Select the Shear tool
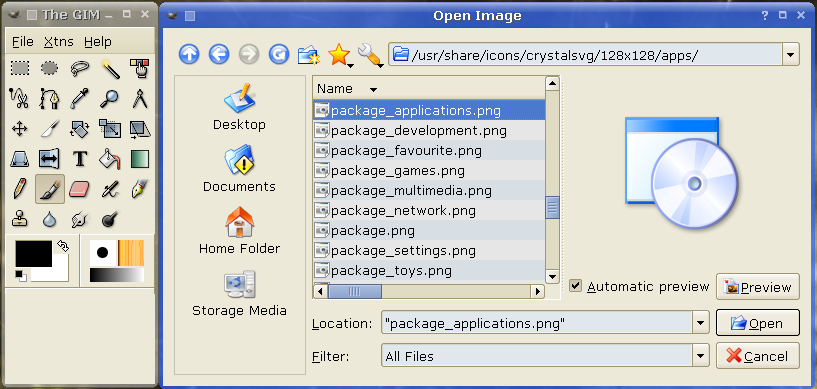817x389 pixels. click(140, 129)
